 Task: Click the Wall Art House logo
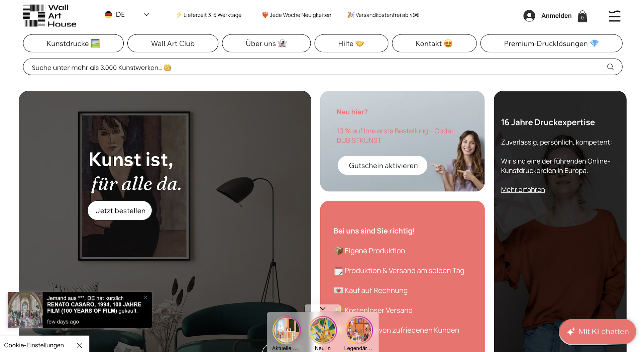(50, 16)
